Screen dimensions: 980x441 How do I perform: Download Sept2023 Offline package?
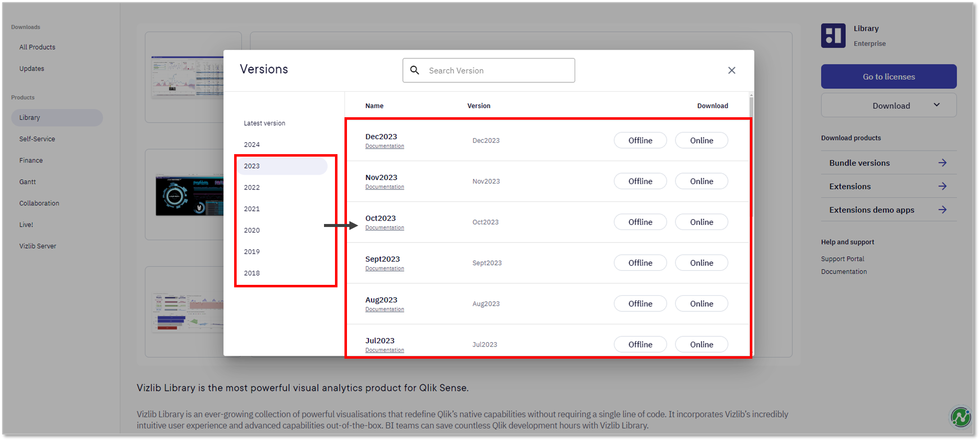point(640,263)
